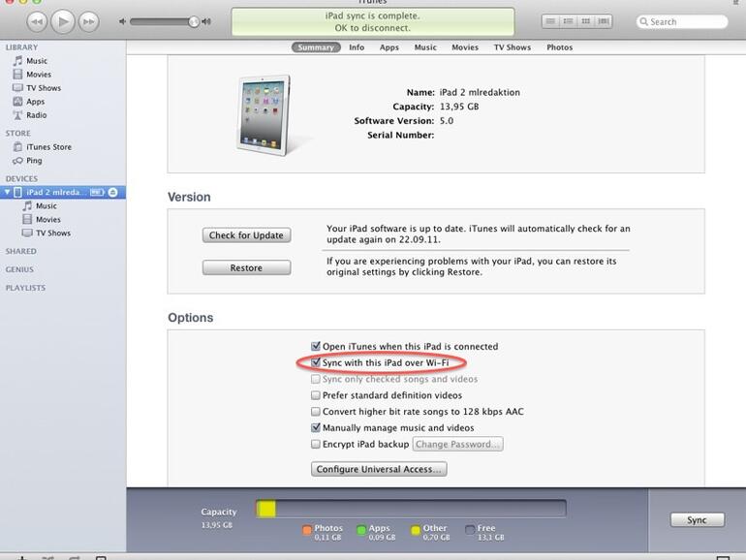Screen dimensions: 746x560
Task: Switch to song list view
Action: (x=550, y=21)
